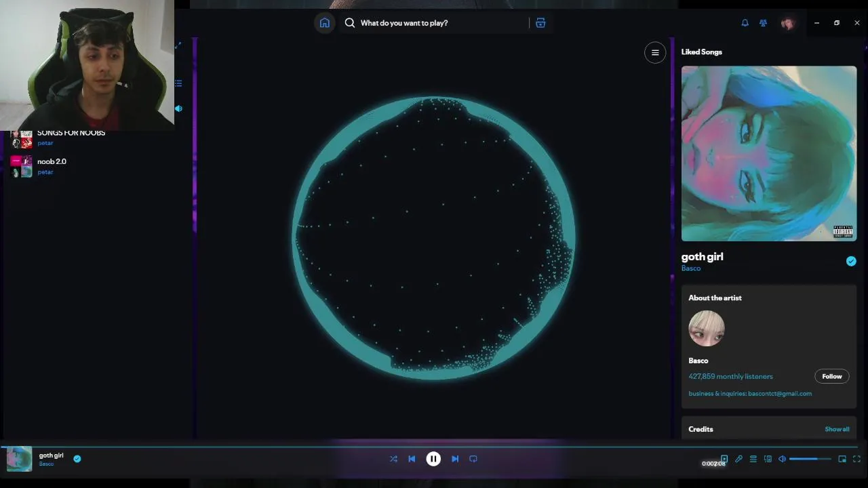This screenshot has height=488, width=868.
Task: Enter full screen mode icon
Action: click(856, 459)
